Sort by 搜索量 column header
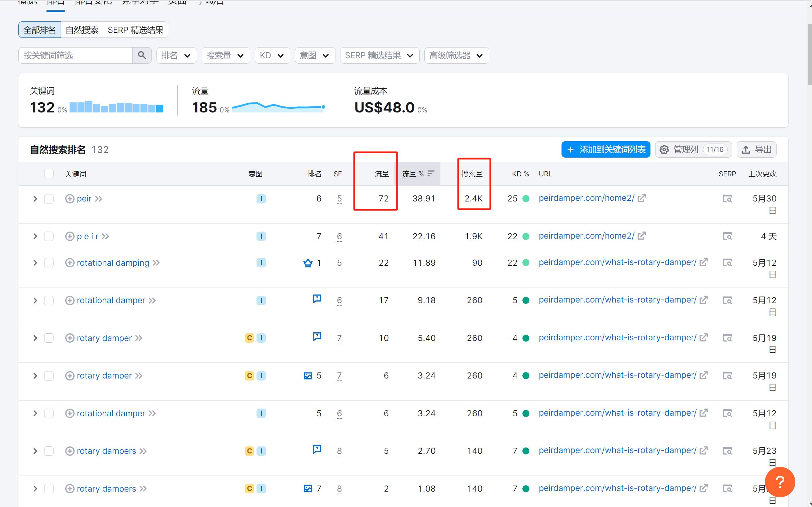Image resolution: width=812 pixels, height=507 pixels. 472,174
